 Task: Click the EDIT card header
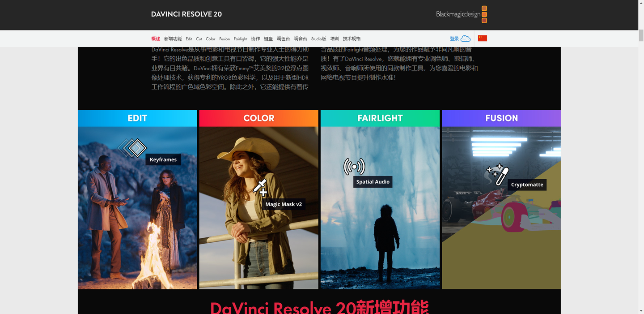(137, 118)
